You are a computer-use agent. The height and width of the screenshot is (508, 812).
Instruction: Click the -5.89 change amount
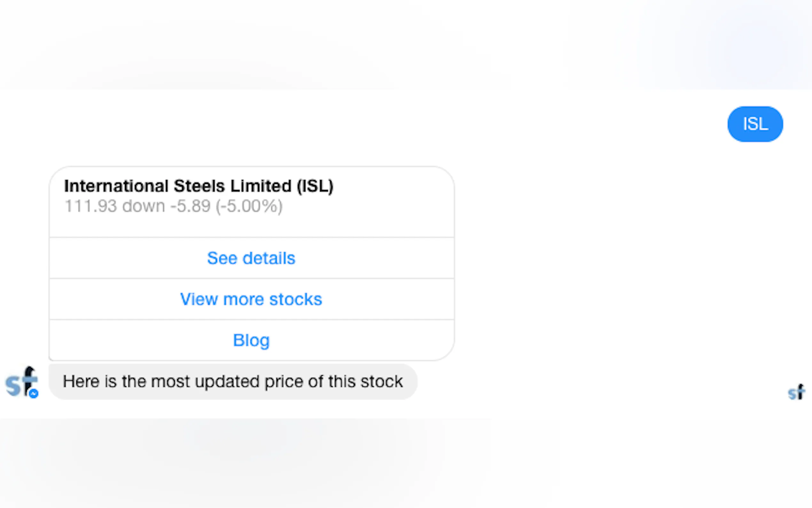point(190,206)
